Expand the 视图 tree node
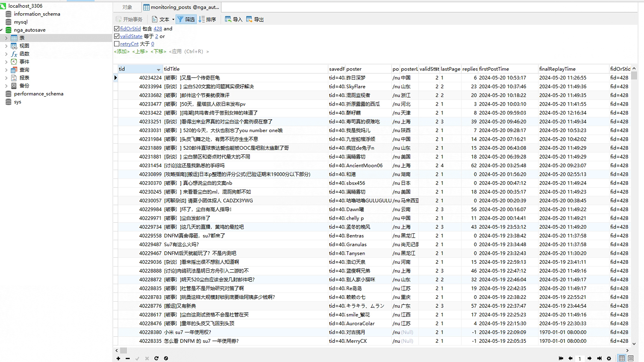The height and width of the screenshot is (362, 644). pos(6,46)
